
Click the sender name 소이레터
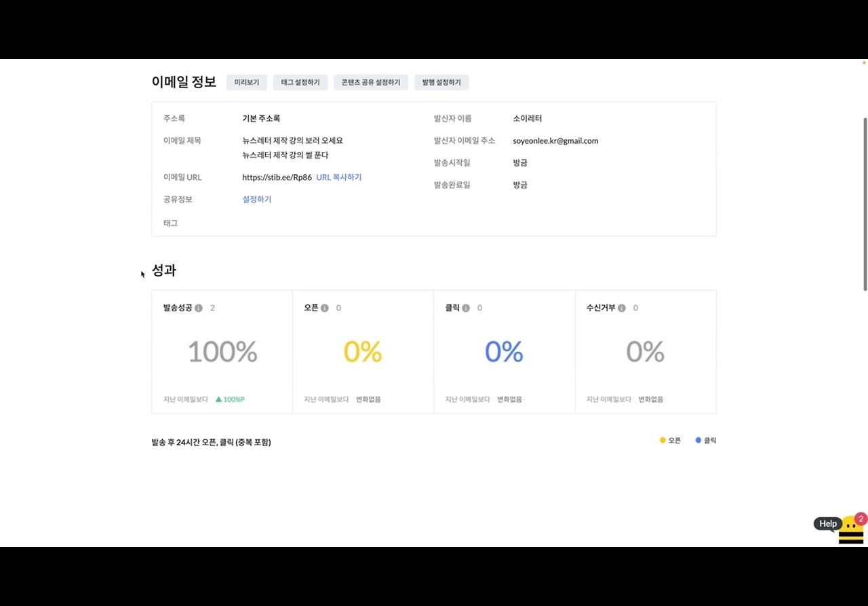click(528, 119)
